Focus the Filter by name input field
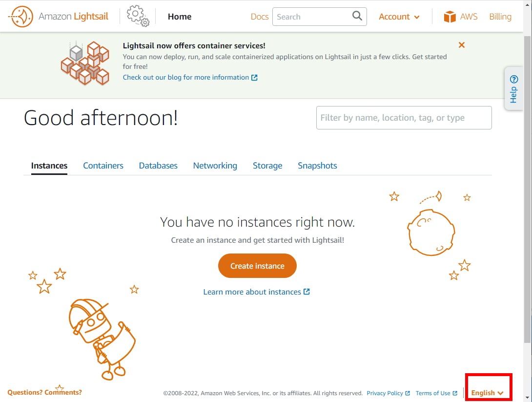The height and width of the screenshot is (402, 532). 404,118
